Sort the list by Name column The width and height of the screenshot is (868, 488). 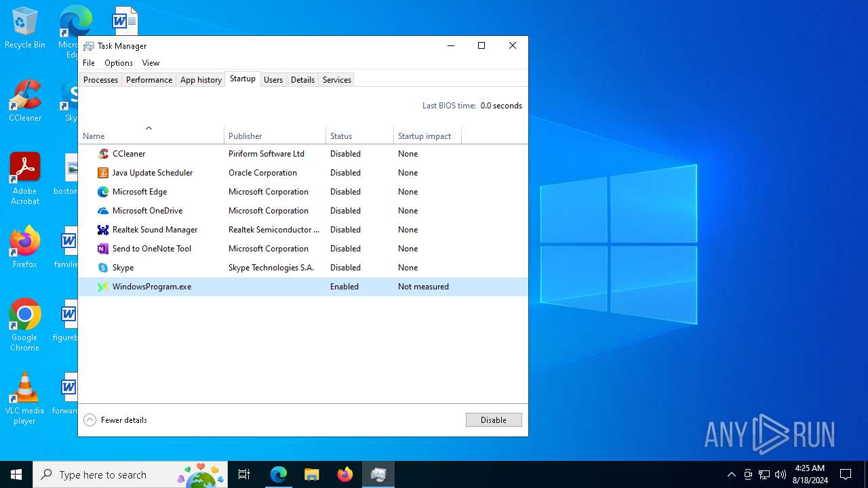[151, 135]
